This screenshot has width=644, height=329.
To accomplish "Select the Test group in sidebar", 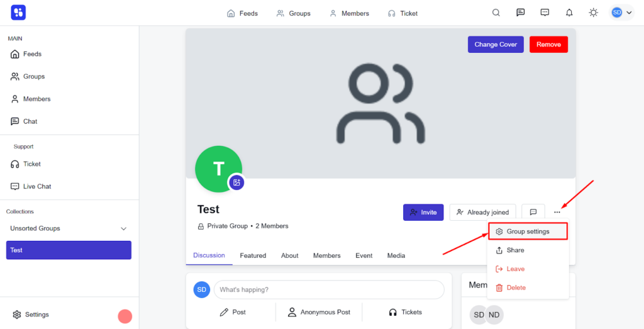I will 69,250.
